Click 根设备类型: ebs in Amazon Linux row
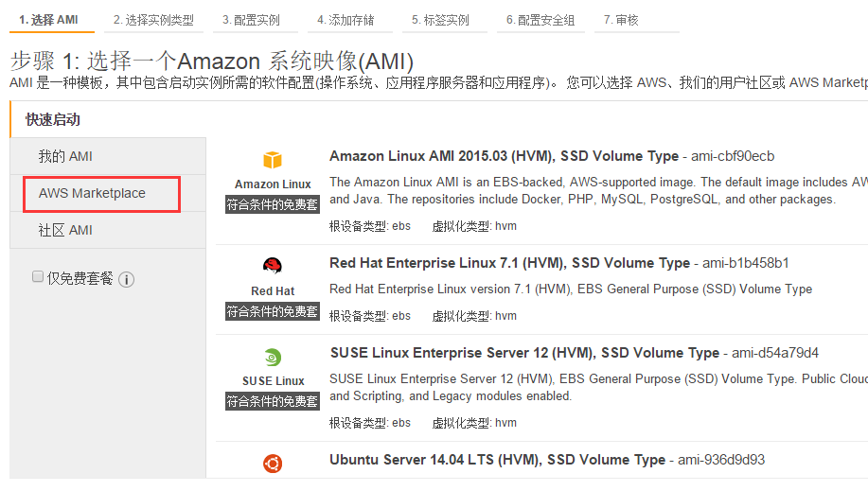The height and width of the screenshot is (491, 868). click(370, 226)
